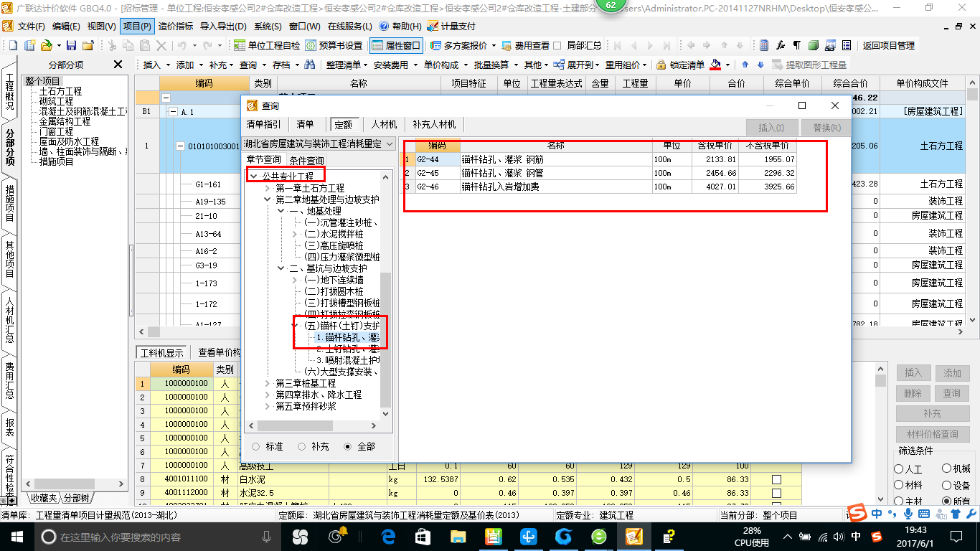Image resolution: width=980 pixels, height=551 pixels.
Task: Click the binoculars find icon
Action: tap(309, 65)
